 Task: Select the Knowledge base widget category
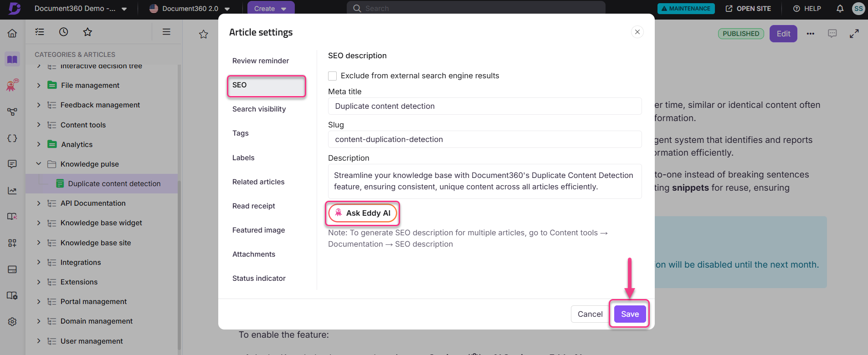[101, 223]
